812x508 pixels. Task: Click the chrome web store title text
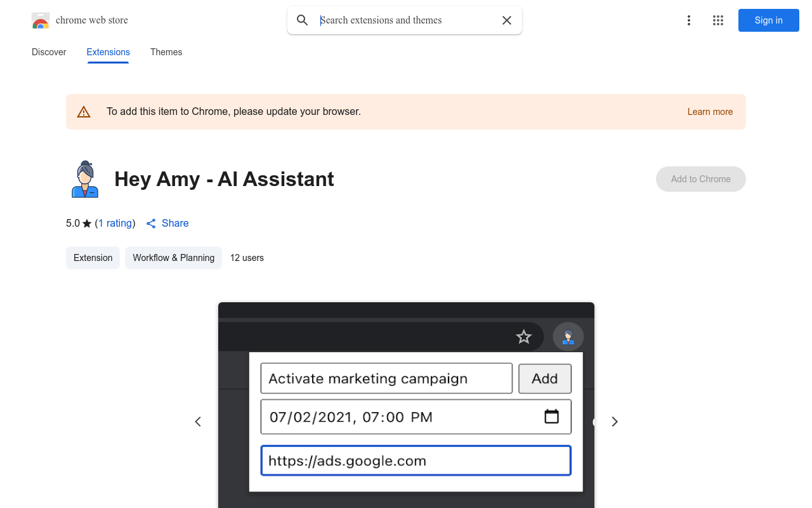[x=92, y=20]
